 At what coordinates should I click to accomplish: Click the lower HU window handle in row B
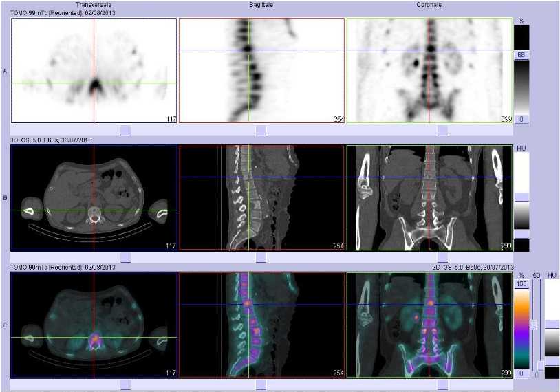click(x=521, y=235)
